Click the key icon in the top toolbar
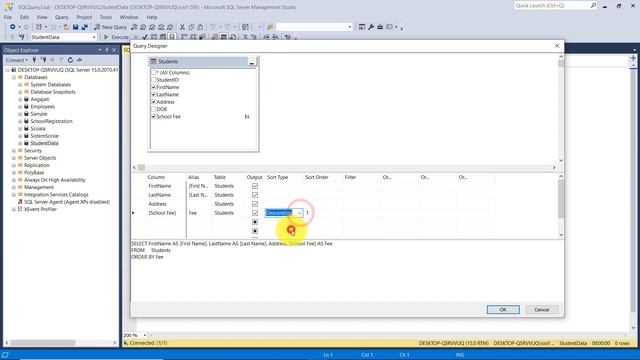Viewport: 640px width, 360px height. point(270,27)
